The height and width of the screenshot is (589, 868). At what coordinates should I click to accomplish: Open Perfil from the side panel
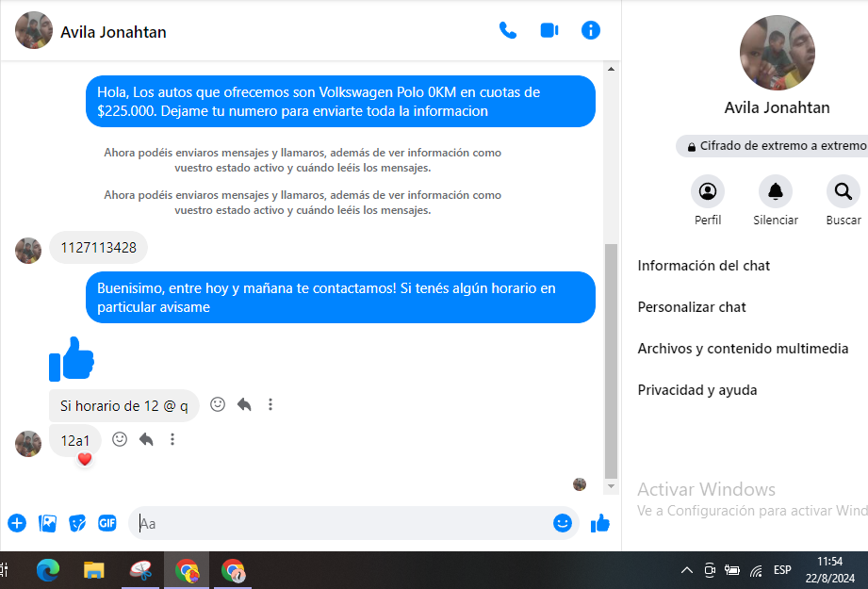(x=708, y=191)
